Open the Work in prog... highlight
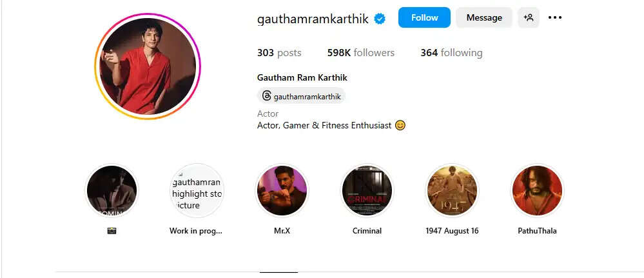 197,191
